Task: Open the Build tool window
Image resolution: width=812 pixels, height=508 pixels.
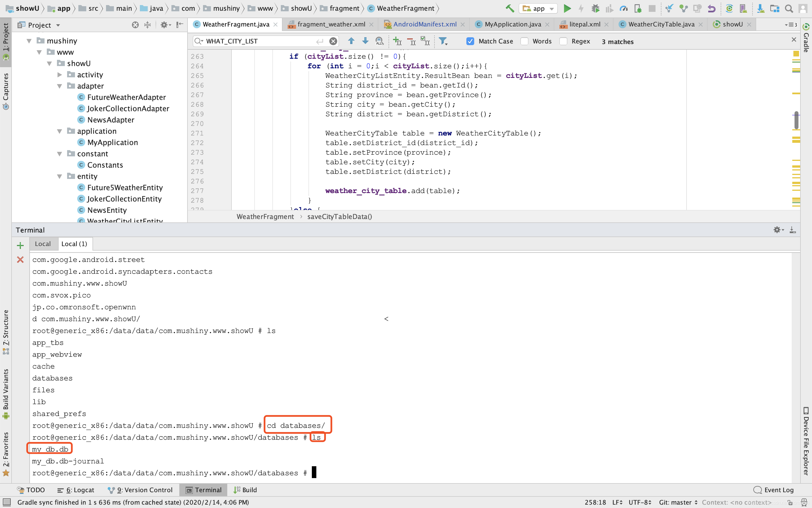Action: tap(245, 490)
